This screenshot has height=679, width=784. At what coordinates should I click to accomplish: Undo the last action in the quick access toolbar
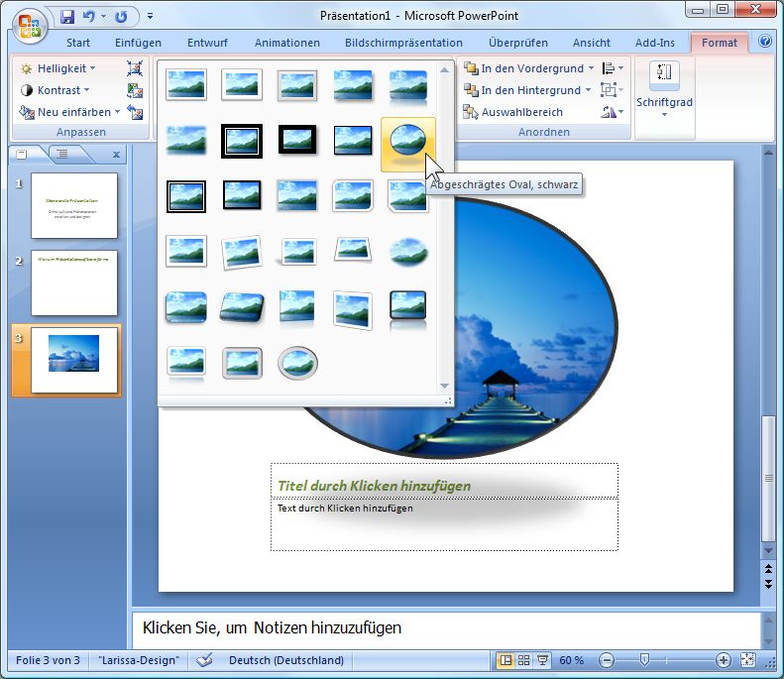[x=89, y=17]
